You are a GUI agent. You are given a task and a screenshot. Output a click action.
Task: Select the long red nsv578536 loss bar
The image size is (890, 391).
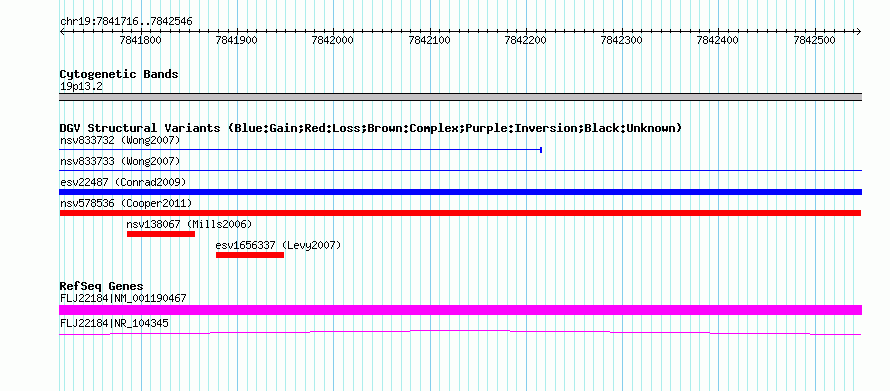(x=460, y=213)
